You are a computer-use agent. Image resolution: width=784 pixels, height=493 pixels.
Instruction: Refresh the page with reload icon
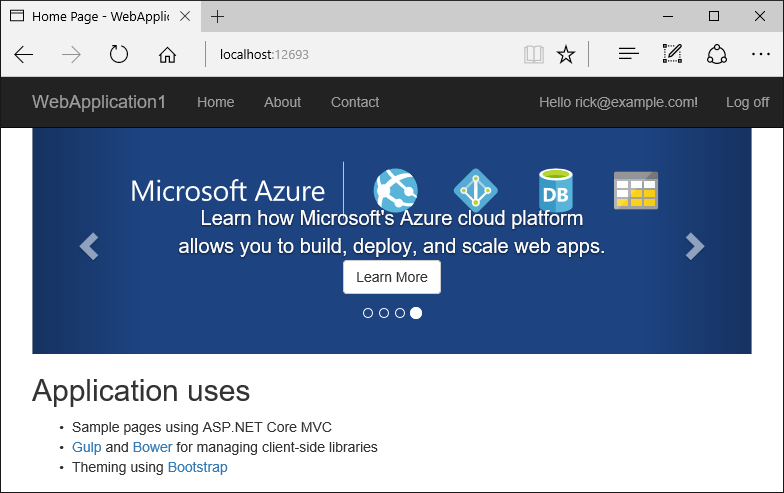118,54
